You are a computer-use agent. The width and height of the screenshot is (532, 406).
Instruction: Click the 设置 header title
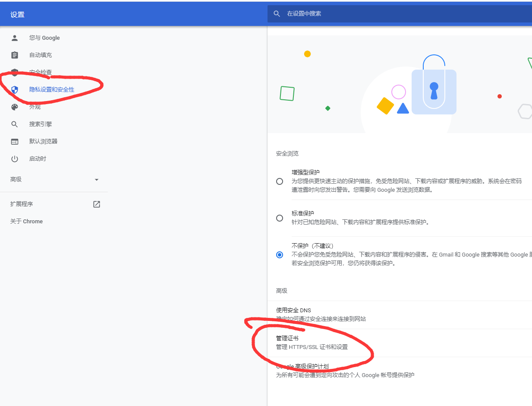[x=18, y=15]
